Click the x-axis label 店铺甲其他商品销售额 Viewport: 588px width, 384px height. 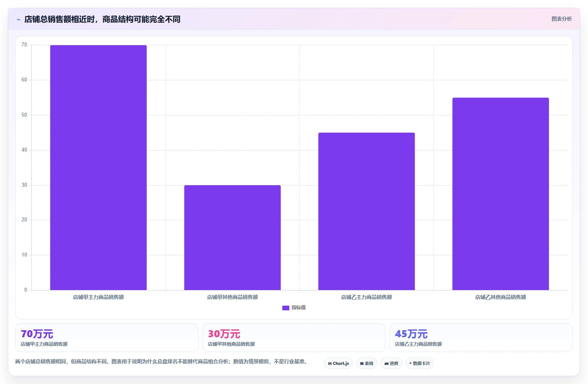pos(233,297)
